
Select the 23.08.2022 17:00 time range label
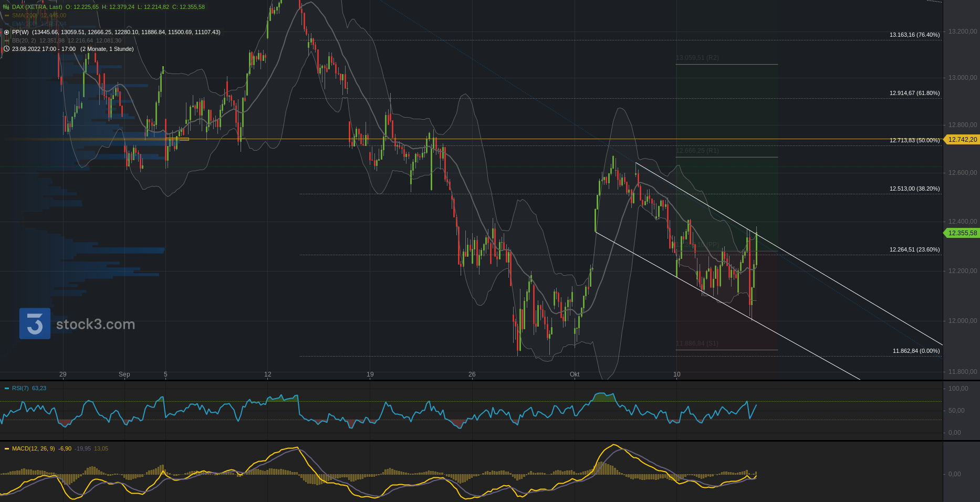coord(44,49)
